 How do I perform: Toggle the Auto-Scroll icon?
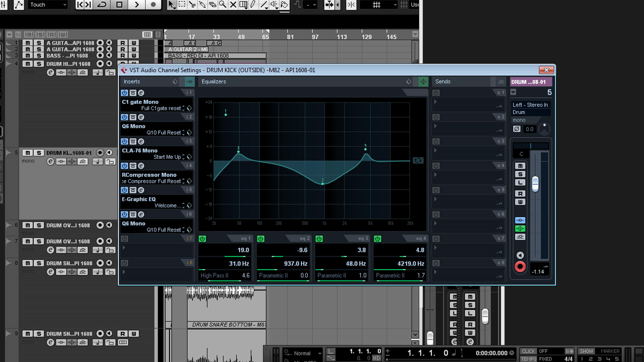pyautogui.click(x=329, y=5)
